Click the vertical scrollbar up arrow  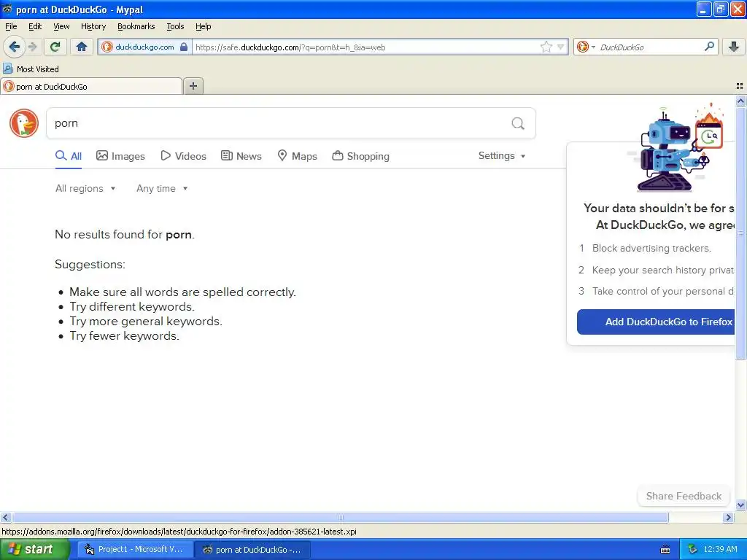740,101
